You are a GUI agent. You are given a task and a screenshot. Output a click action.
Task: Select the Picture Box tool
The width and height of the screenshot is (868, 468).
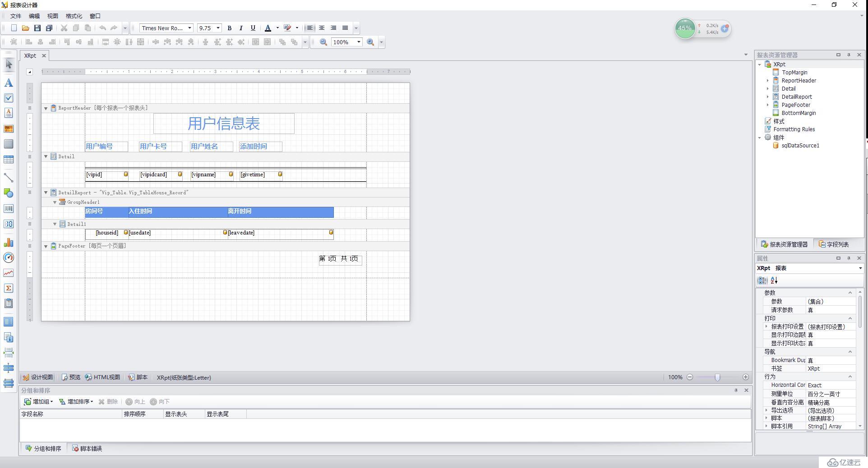9,129
